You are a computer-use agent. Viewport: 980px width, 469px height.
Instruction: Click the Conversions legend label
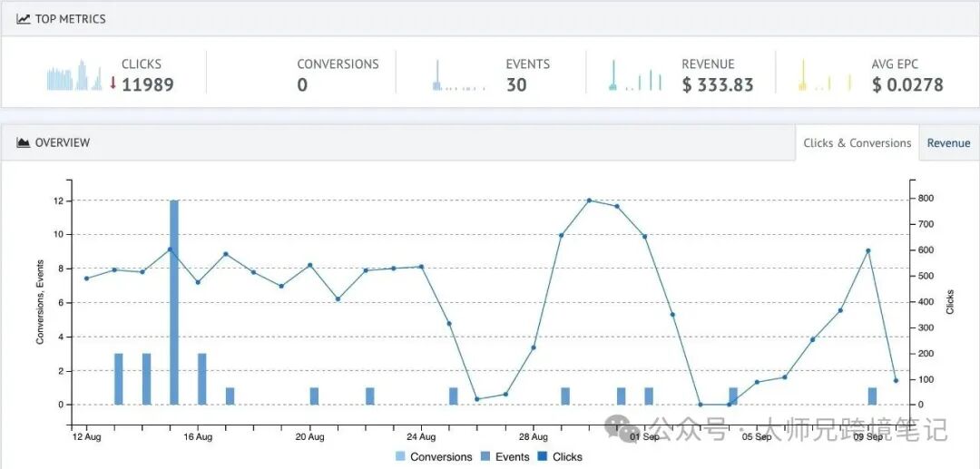(x=441, y=457)
